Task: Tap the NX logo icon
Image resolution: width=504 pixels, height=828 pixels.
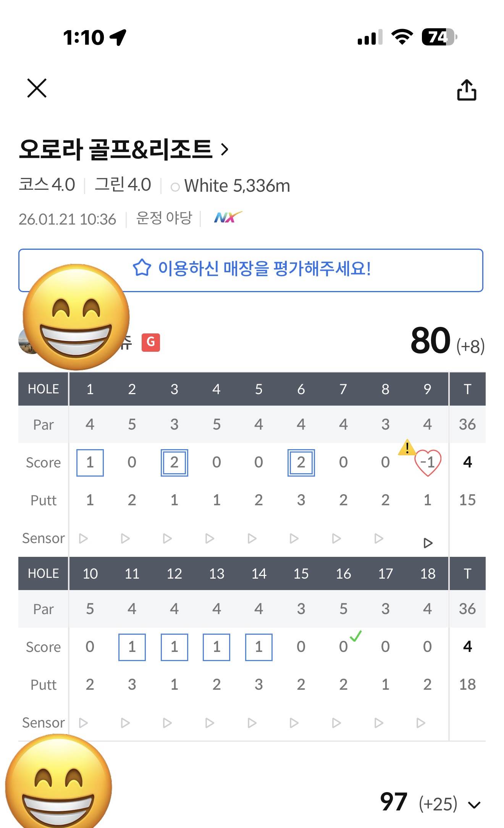Action: [x=228, y=217]
